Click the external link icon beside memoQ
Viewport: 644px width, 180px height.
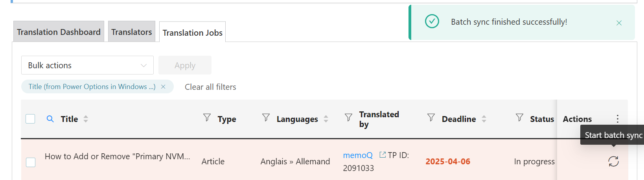coord(382,155)
